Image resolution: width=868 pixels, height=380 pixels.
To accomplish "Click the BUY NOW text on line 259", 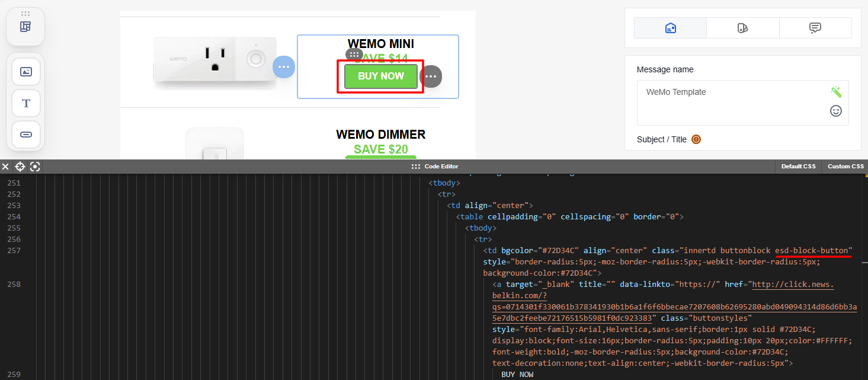I will coord(517,375).
